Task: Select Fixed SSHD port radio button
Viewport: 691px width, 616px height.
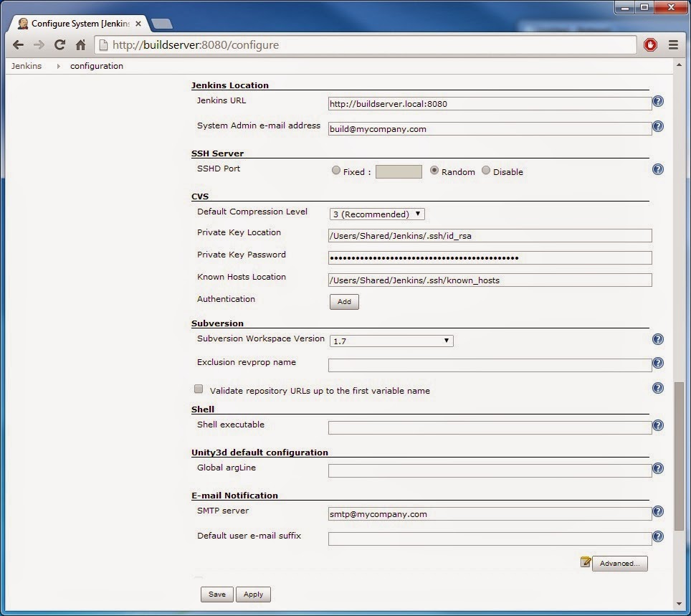Action: point(335,170)
